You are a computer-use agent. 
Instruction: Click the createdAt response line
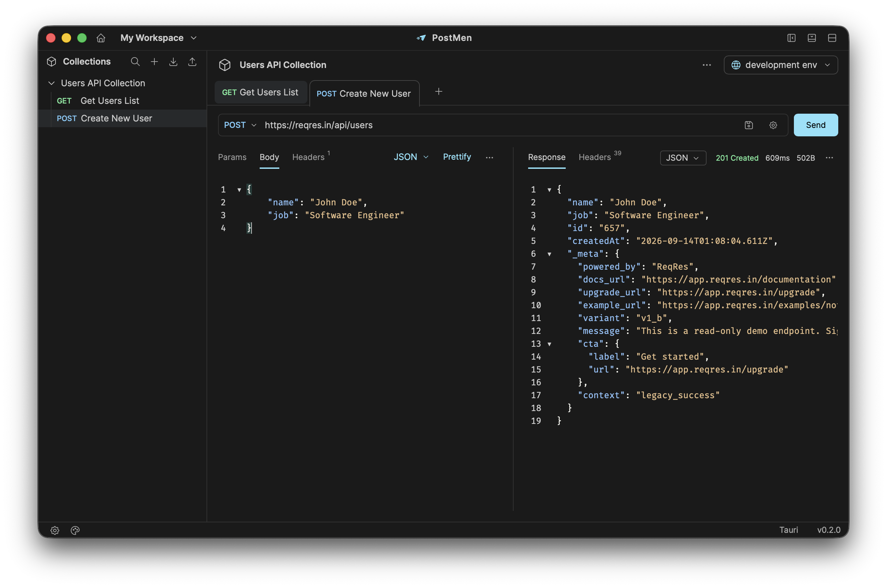click(x=672, y=241)
